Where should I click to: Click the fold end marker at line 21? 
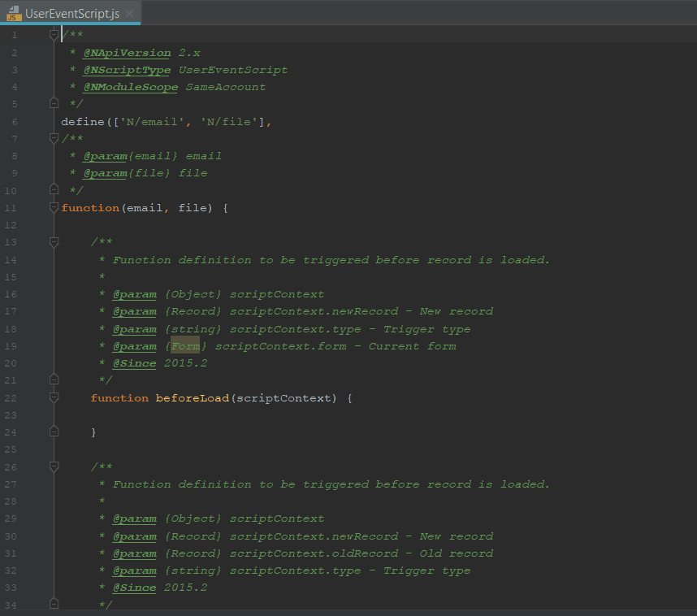54,380
